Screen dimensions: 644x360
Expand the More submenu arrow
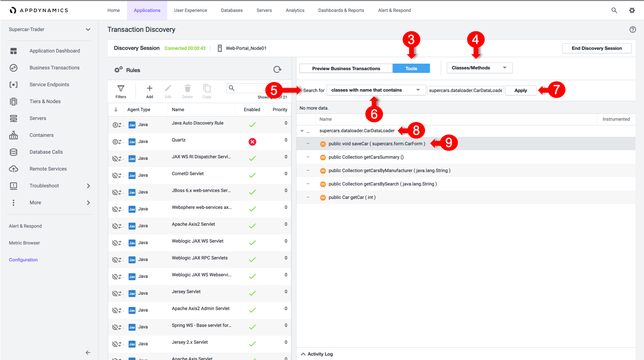pyautogui.click(x=89, y=203)
